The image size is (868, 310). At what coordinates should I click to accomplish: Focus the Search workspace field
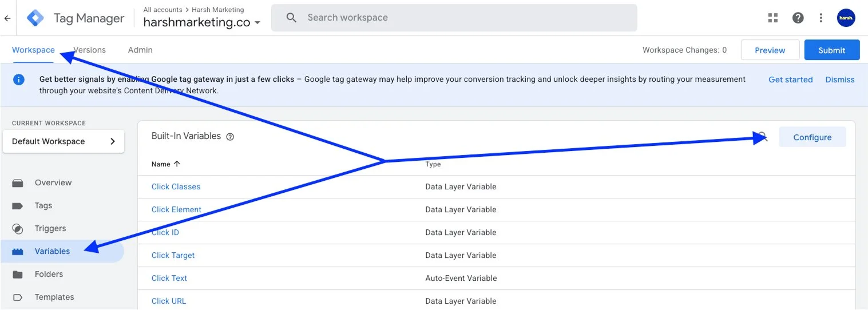[x=454, y=18]
